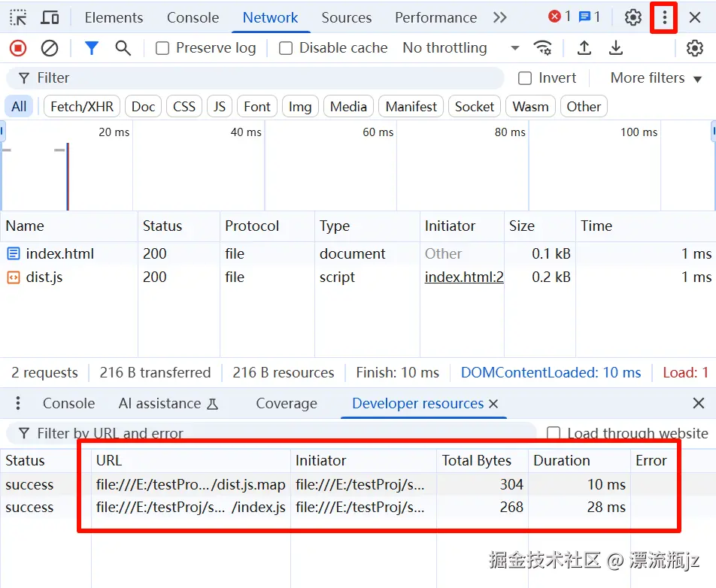Focus the network Filter text field
The height and width of the screenshot is (588, 716).
[255, 78]
